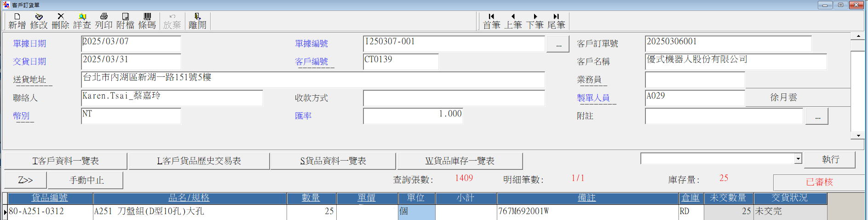Open the ellipsis button beside 附註 field

tap(817, 116)
